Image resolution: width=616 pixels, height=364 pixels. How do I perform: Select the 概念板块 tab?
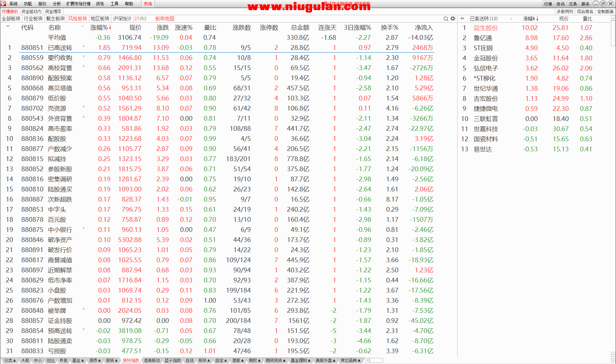[56, 19]
